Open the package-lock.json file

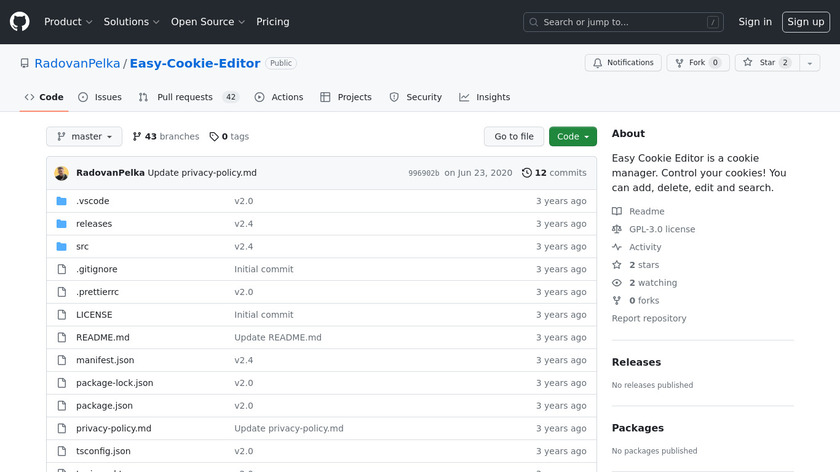[x=115, y=383]
